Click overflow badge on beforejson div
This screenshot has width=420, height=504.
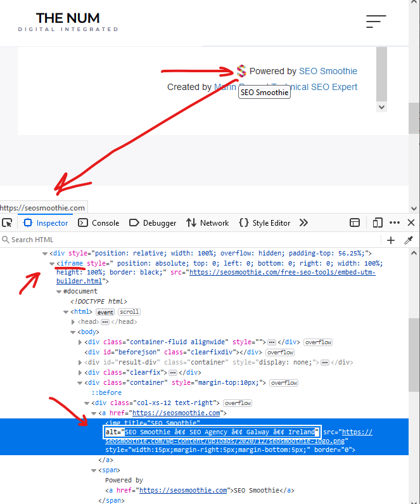[280, 352]
